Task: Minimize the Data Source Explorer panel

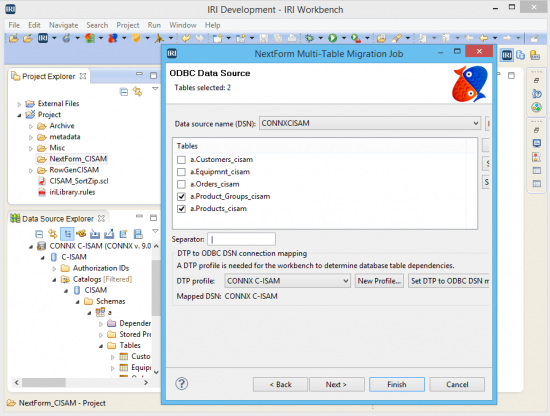Action: [x=139, y=216]
